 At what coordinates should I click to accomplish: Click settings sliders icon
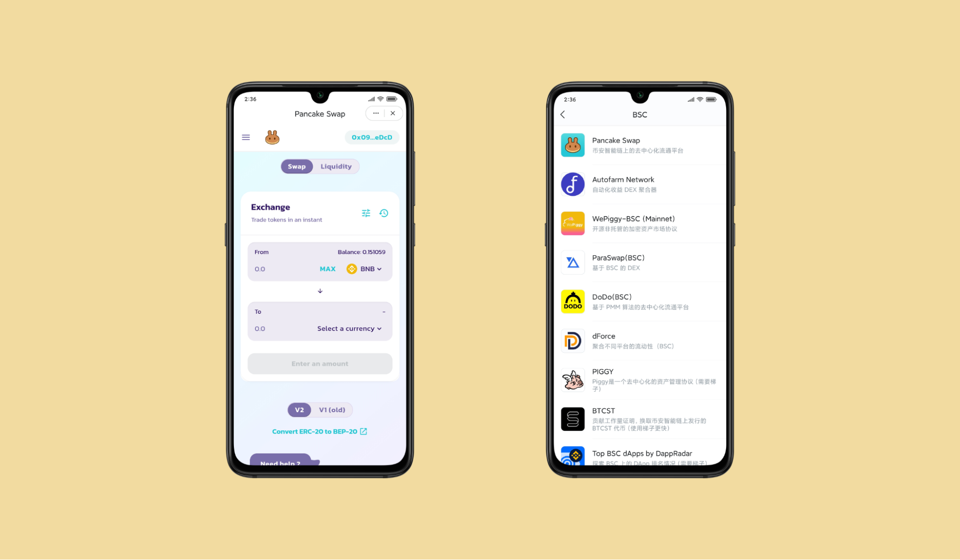[x=366, y=213]
